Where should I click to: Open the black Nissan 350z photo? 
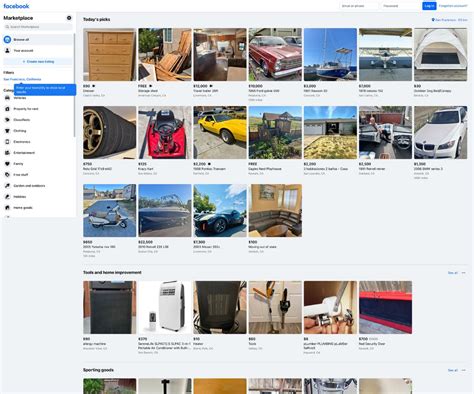[x=220, y=210]
